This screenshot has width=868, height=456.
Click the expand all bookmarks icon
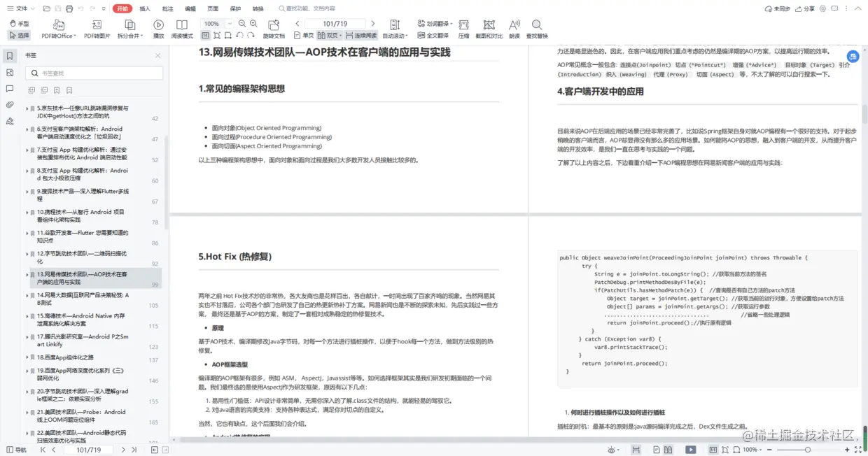pyautogui.click(x=31, y=90)
